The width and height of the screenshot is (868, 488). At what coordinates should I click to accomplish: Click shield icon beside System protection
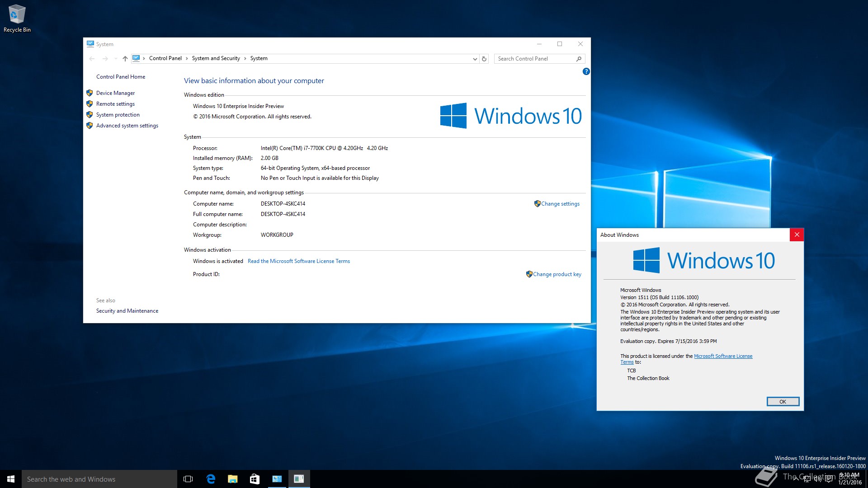point(90,115)
